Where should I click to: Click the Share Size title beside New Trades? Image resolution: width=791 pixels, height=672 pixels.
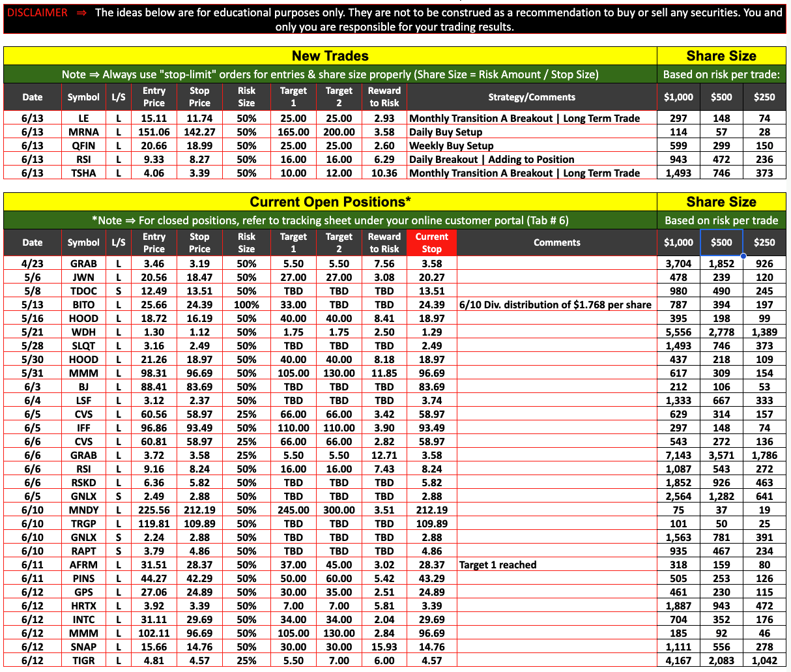tap(721, 56)
